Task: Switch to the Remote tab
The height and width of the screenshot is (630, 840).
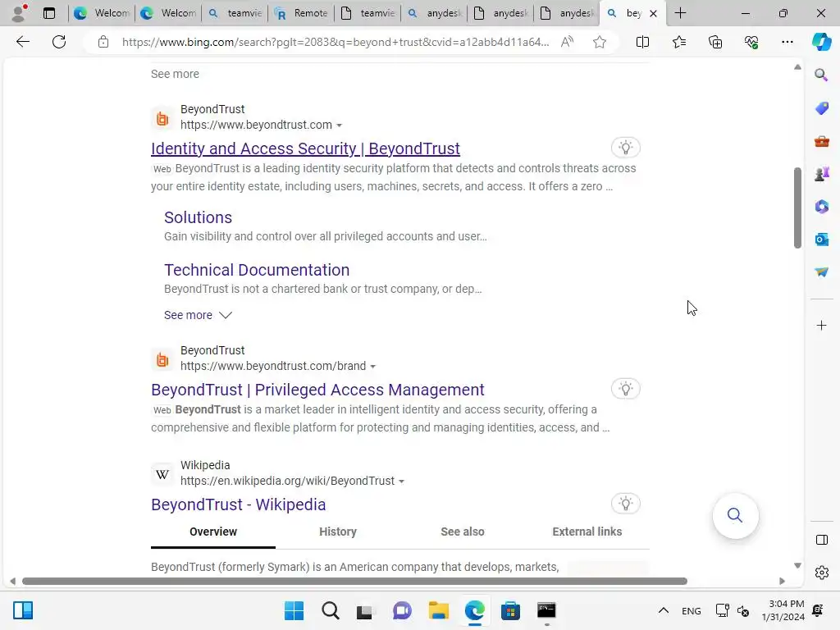Action: [x=301, y=13]
